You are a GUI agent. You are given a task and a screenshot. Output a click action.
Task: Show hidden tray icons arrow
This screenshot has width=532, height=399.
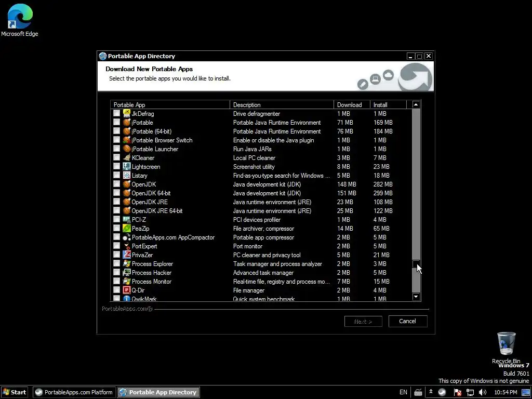pyautogui.click(x=431, y=392)
